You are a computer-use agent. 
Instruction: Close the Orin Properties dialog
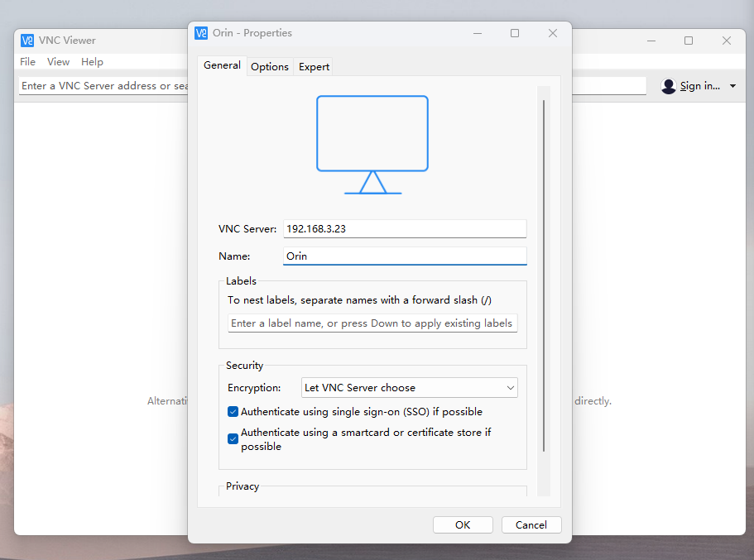tap(553, 33)
